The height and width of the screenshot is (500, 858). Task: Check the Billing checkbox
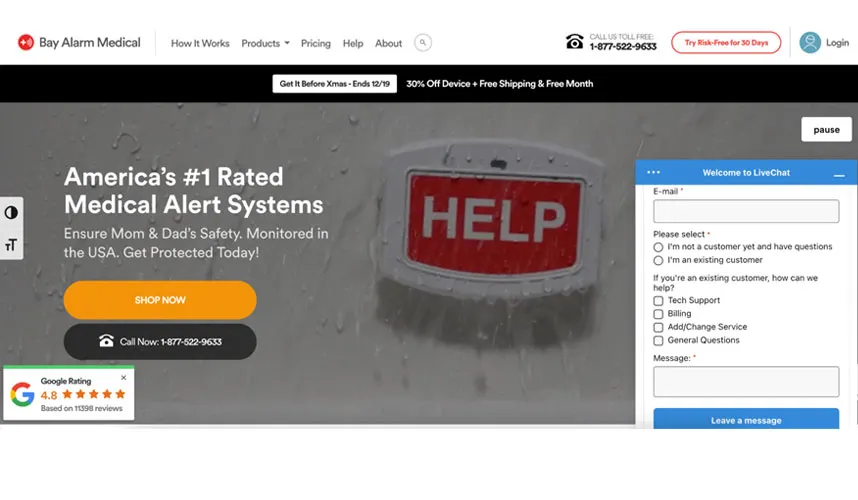coord(658,314)
